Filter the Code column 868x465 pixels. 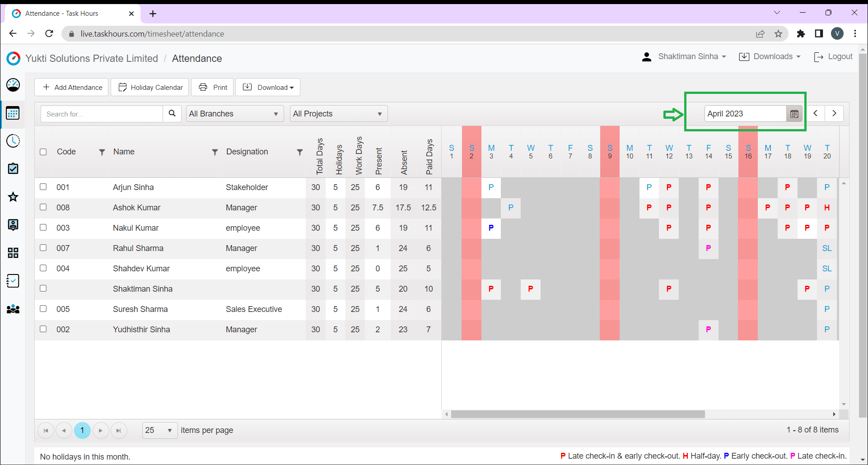[102, 152]
